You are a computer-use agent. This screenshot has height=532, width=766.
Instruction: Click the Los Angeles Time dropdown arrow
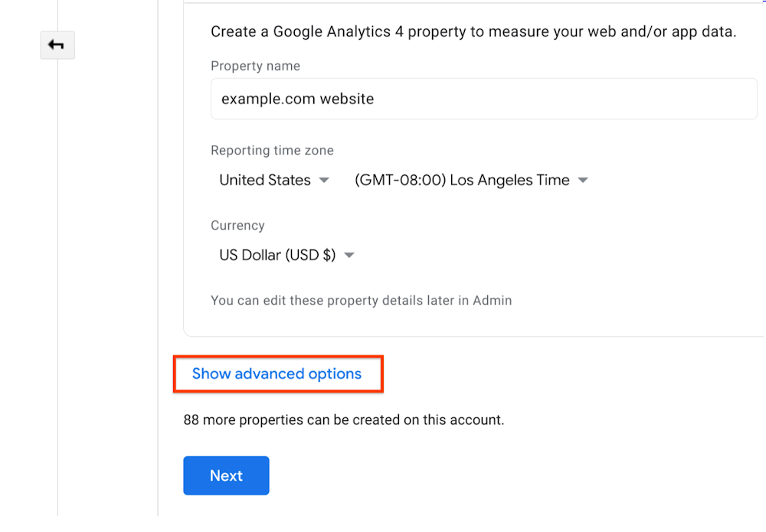click(583, 180)
